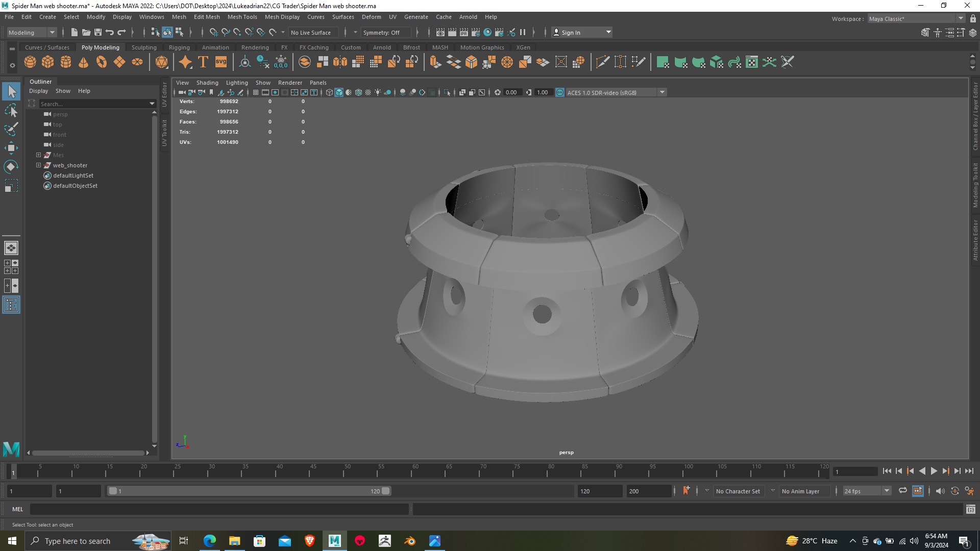Open the viewport Shading menu
The height and width of the screenshot is (551, 980).
(x=207, y=83)
